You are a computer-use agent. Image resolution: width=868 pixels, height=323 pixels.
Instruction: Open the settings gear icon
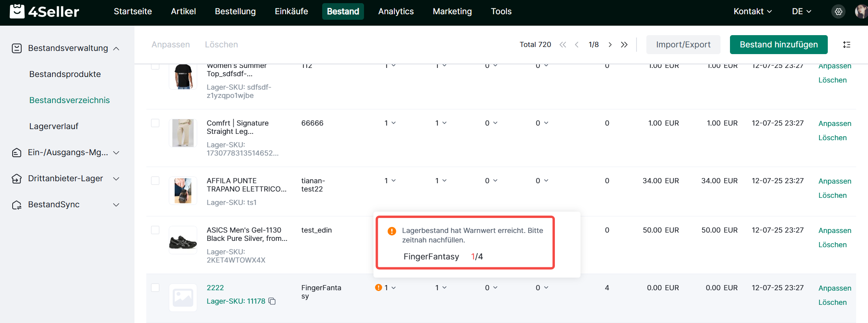click(838, 12)
